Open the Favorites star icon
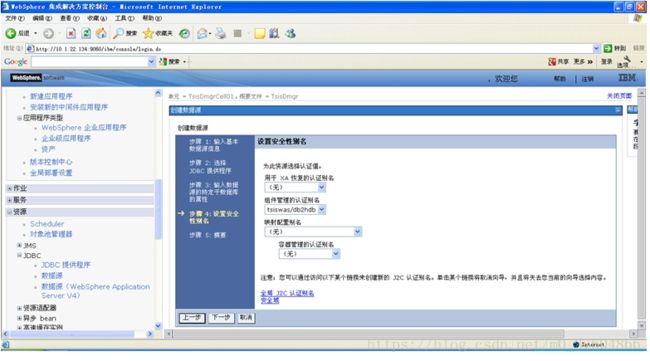650x361 pixels. coord(148,33)
